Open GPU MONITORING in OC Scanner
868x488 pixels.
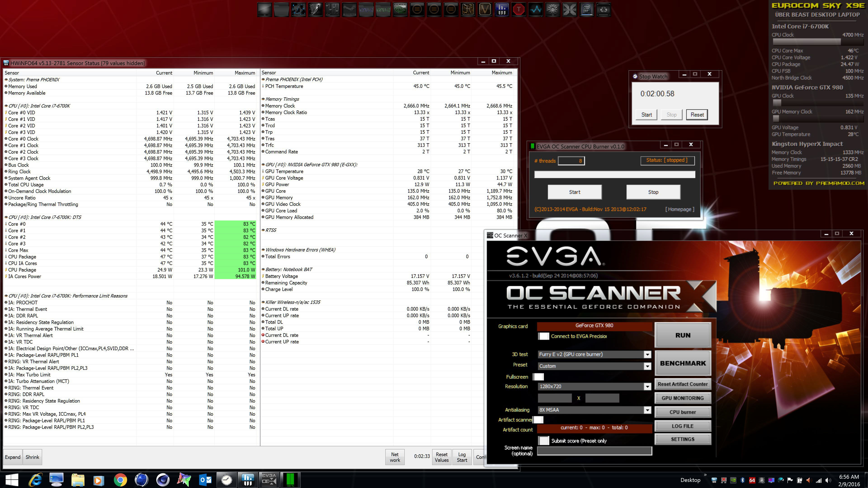click(x=683, y=398)
